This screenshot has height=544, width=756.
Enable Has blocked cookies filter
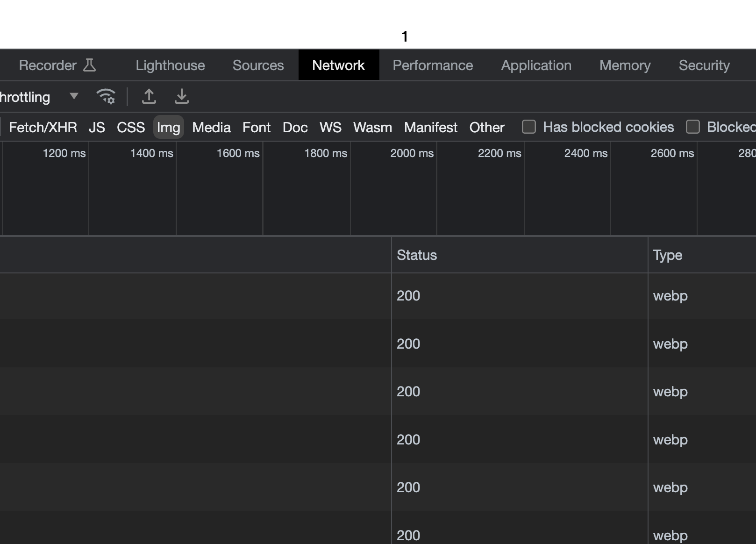[528, 127]
